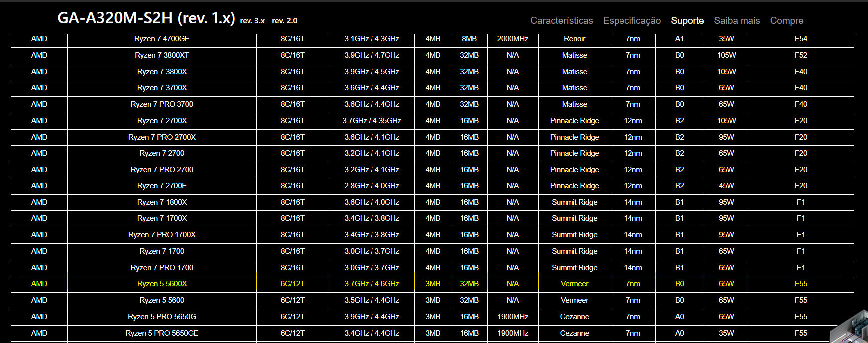Select the Ryzen 7 1700 cell
The width and height of the screenshot is (868, 343).
coord(162,251)
